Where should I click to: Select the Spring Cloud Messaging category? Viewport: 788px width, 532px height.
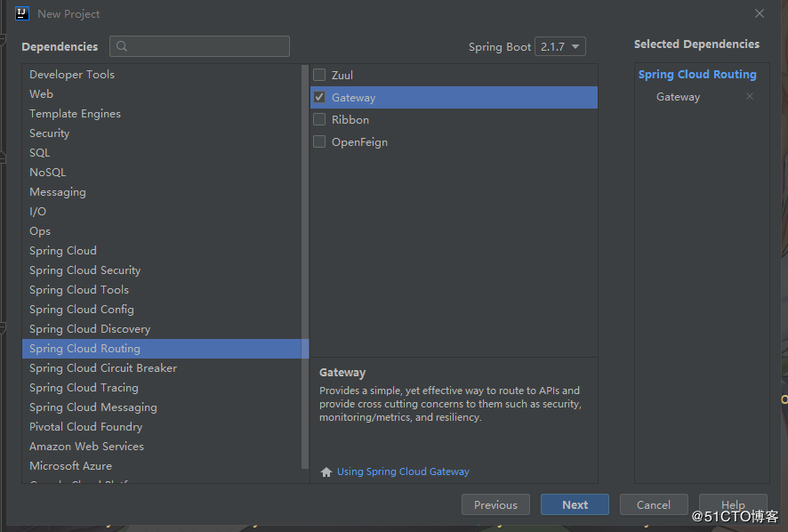click(162, 407)
